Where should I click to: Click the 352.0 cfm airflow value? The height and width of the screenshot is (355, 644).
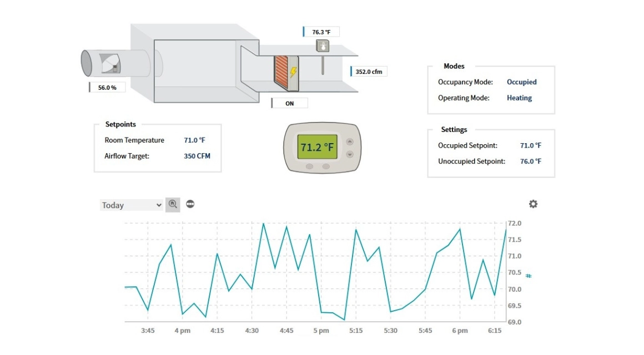369,72
